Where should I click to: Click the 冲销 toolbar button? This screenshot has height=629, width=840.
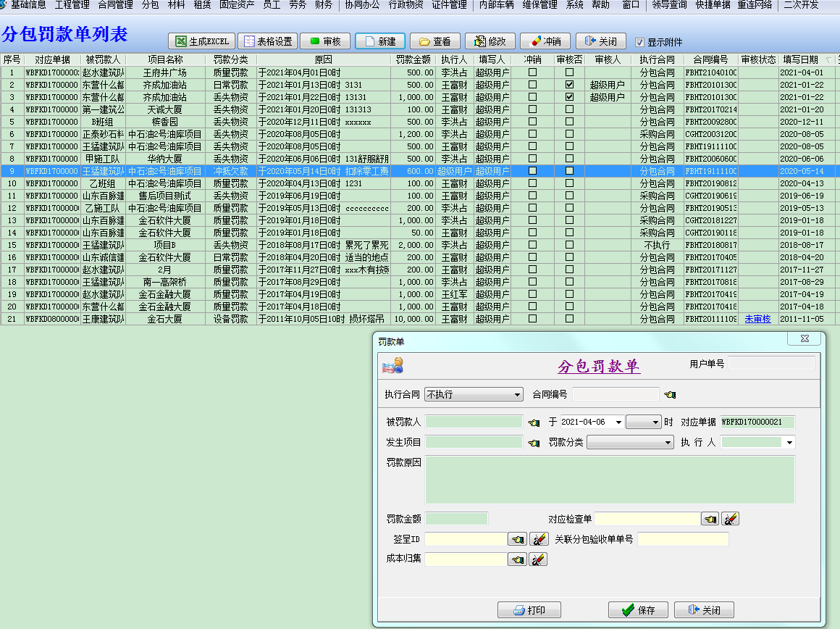pyautogui.click(x=545, y=41)
